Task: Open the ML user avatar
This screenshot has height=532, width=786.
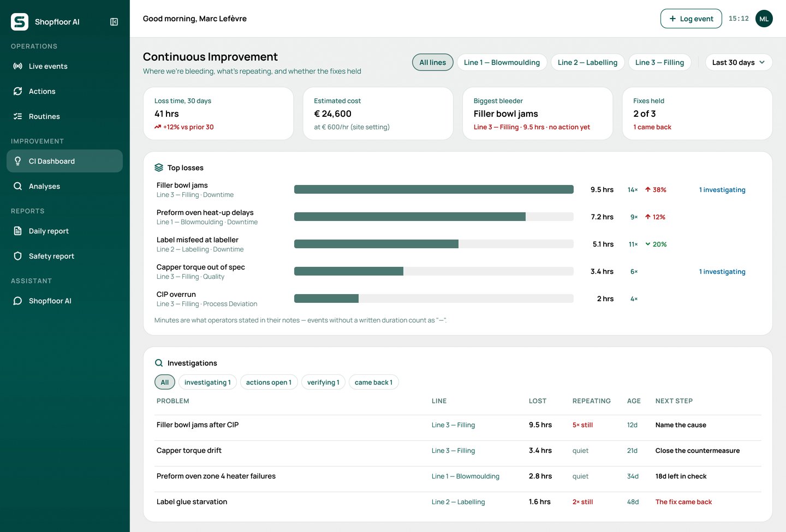Action: 764,19
